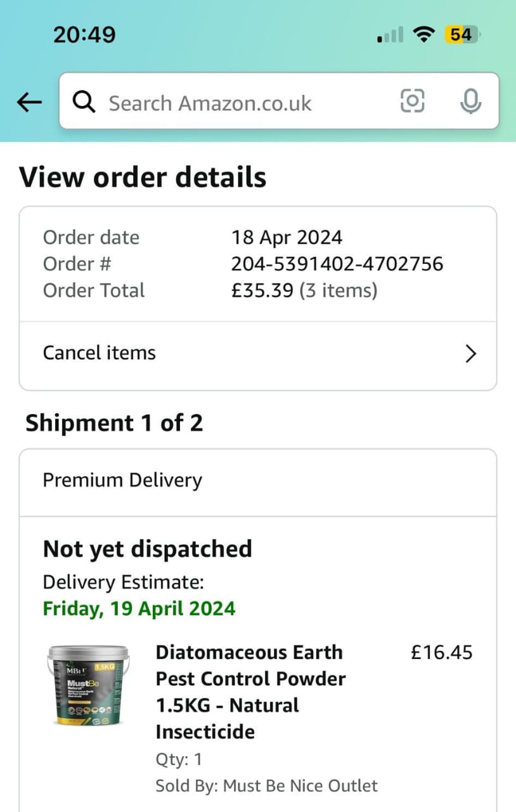Open the Diatomaceous Earth product thumbnail
This screenshot has height=812, width=516.
tap(88, 684)
